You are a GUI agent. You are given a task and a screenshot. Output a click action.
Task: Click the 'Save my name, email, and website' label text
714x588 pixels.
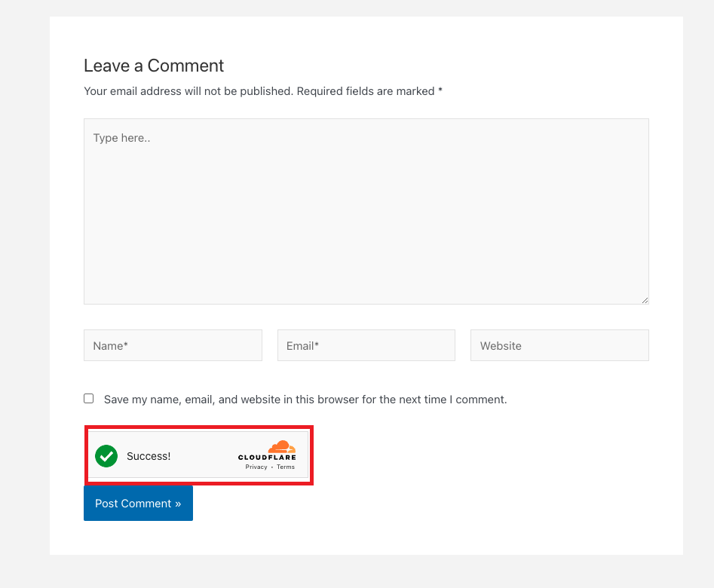click(305, 400)
